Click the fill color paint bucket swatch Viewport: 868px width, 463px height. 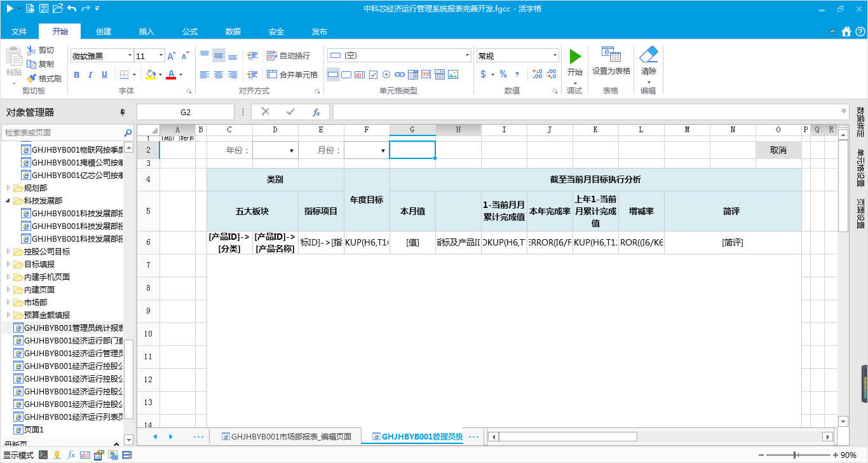click(x=151, y=75)
